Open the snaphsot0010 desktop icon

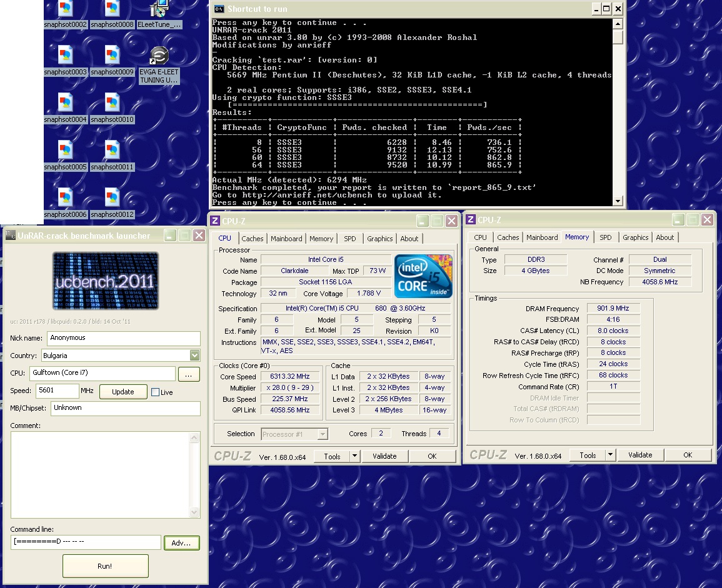113,108
